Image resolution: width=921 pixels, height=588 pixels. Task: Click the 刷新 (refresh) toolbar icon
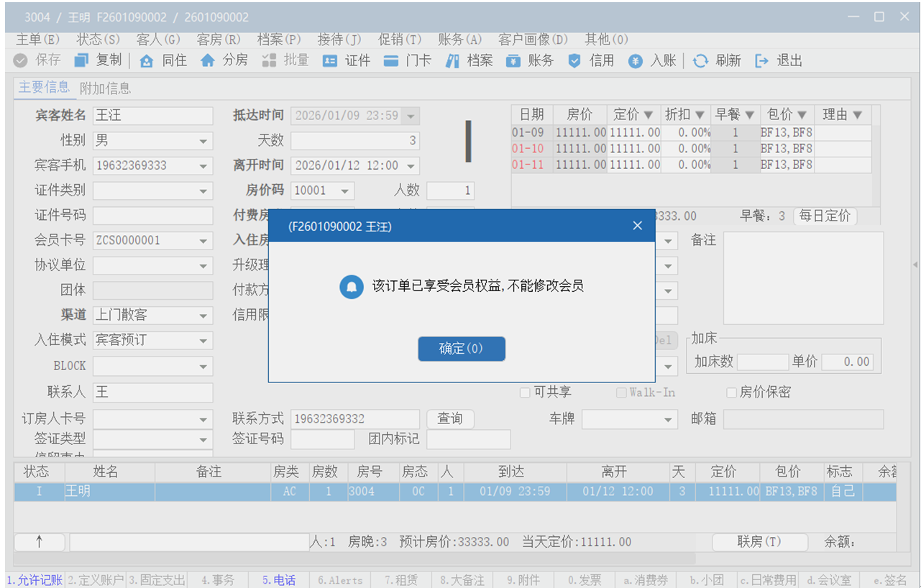700,61
